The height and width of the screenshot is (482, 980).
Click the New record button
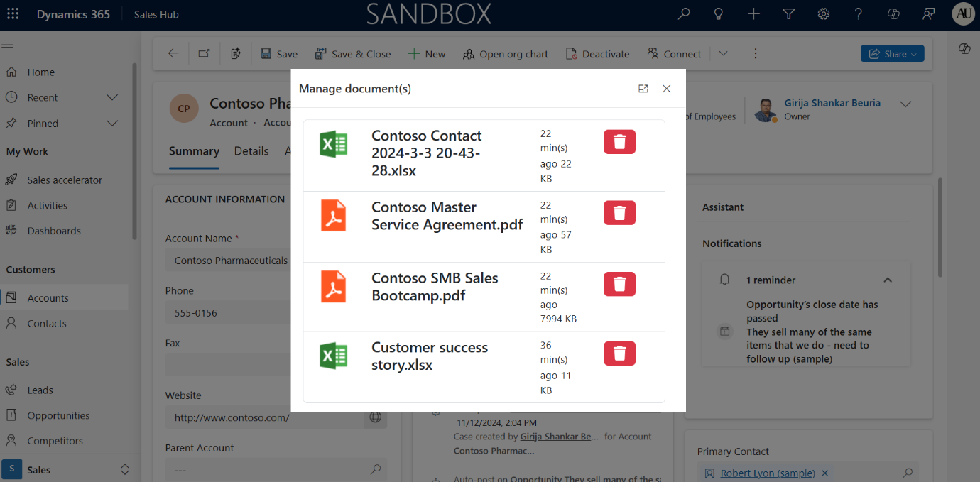(x=427, y=54)
